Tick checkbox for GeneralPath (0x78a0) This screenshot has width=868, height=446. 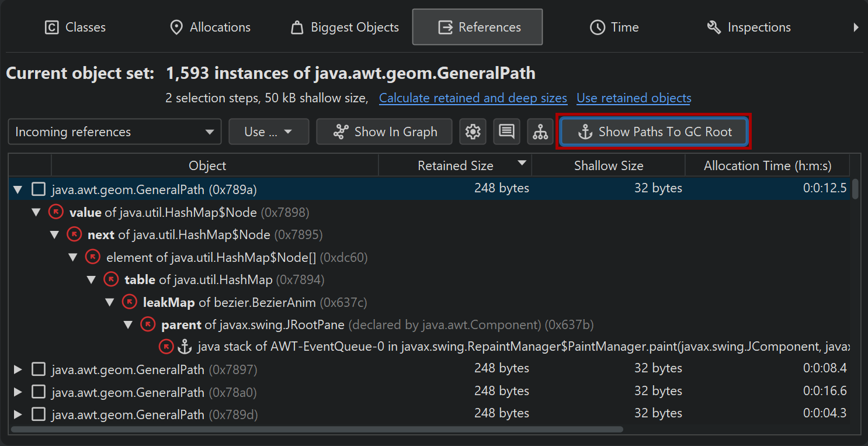point(39,392)
